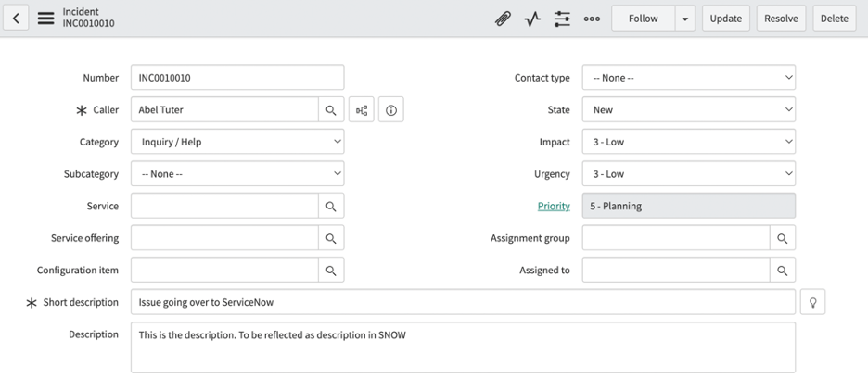Show related incidents hierarchy icon next to Caller
868x391 pixels.
point(362,110)
